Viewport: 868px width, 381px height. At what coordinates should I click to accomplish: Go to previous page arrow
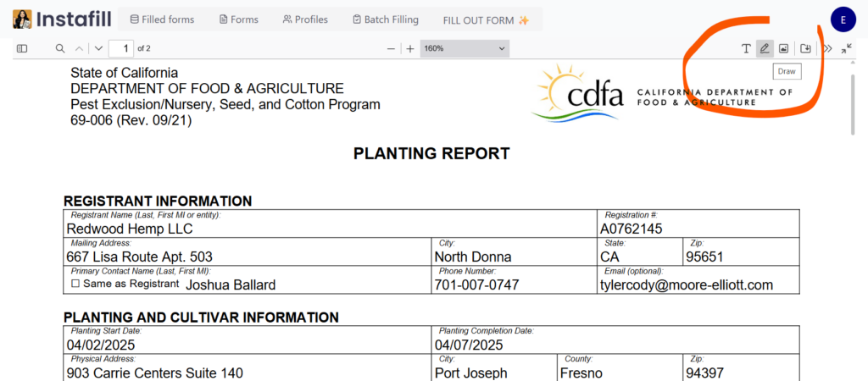[79, 48]
